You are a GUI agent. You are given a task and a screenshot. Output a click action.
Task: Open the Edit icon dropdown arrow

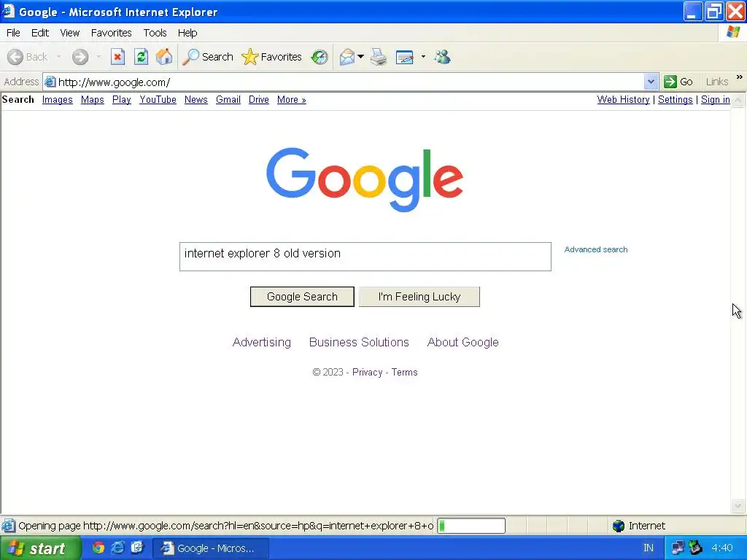(x=423, y=57)
